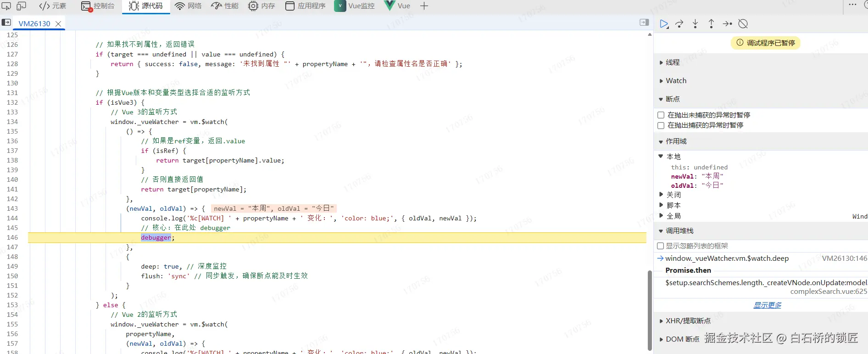
Task: Open the 控制台 (Console) tab
Action: [x=98, y=6]
